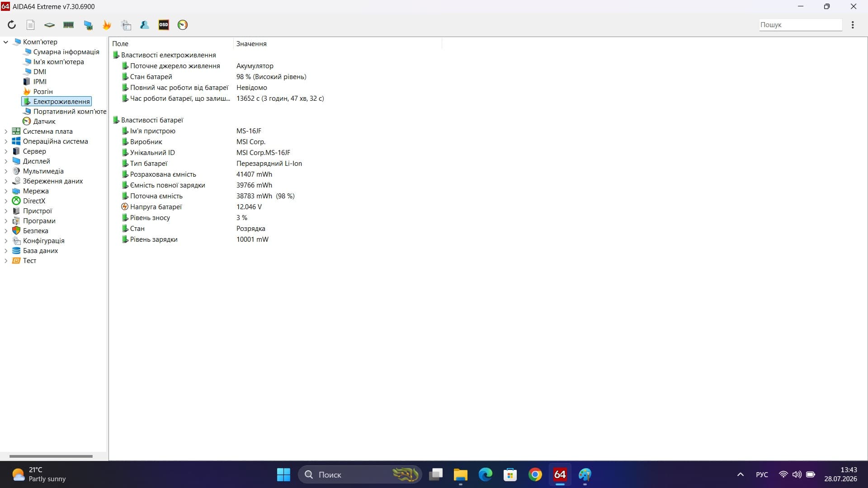Open the Report toolbar icon
The width and height of the screenshot is (868, 488).
tap(31, 25)
